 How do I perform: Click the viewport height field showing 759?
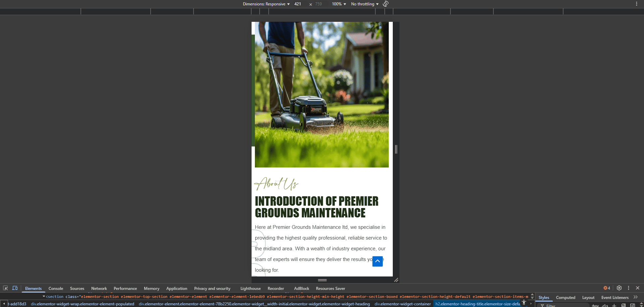[321, 4]
